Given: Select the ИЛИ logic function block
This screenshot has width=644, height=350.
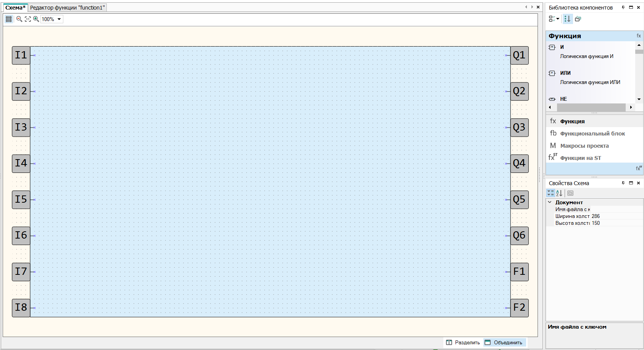Looking at the screenshot, I should 565,73.
